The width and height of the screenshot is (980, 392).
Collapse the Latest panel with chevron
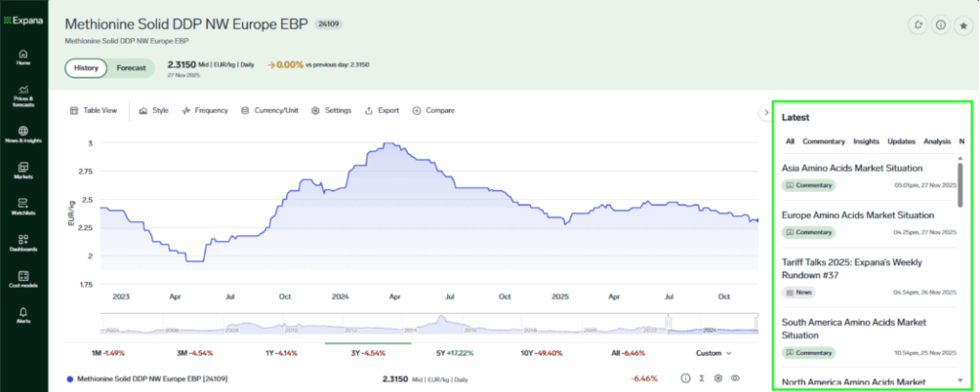[x=766, y=113]
